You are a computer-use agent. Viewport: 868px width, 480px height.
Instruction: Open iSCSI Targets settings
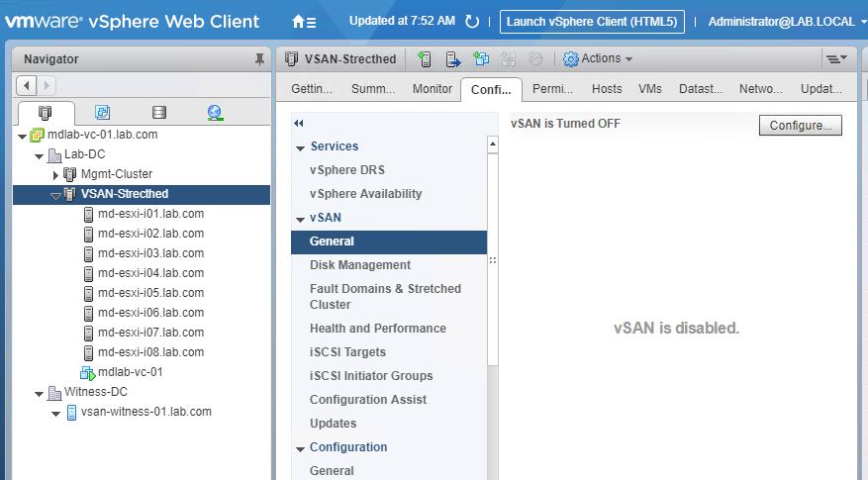pos(347,352)
